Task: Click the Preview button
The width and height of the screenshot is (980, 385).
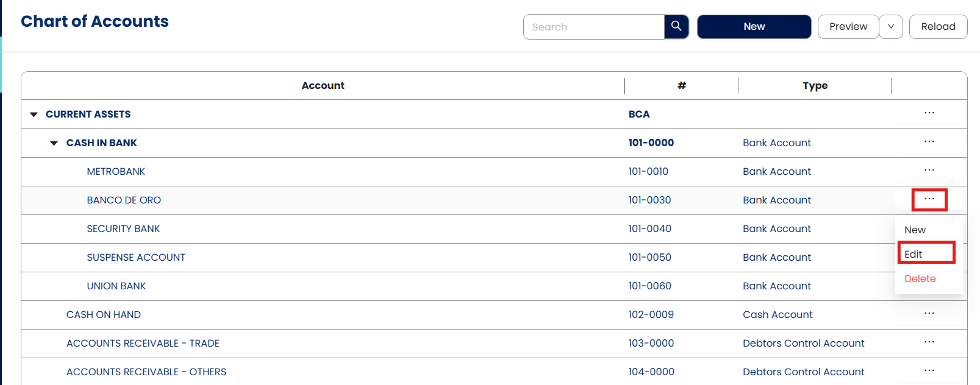Action: pos(848,27)
